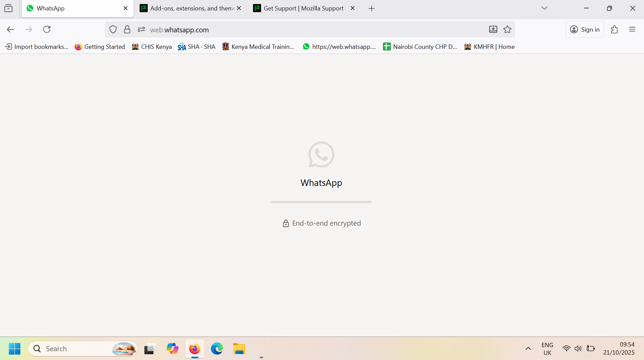View site security padlock information
This screenshot has height=360, width=644.
pyautogui.click(x=127, y=30)
